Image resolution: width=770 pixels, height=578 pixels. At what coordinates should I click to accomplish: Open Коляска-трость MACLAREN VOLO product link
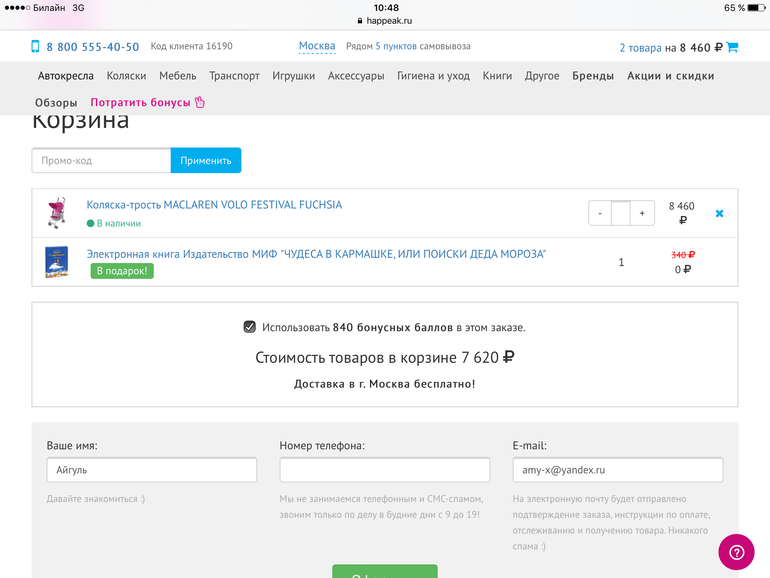(x=214, y=205)
